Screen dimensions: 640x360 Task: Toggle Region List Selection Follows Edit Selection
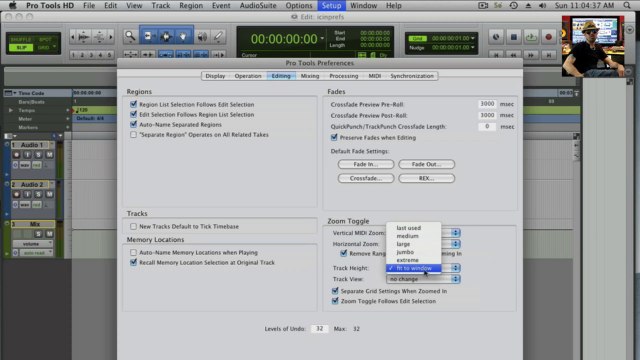point(133,104)
